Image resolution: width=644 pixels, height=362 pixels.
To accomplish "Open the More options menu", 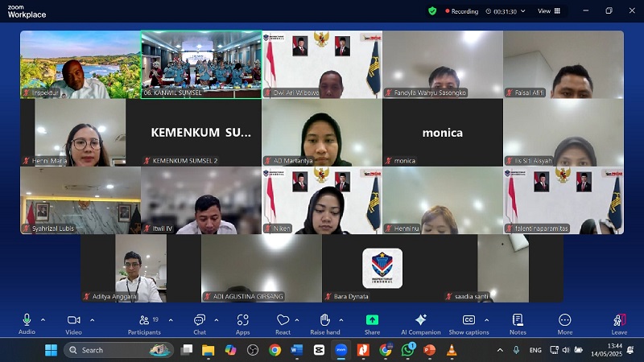I will click(565, 324).
